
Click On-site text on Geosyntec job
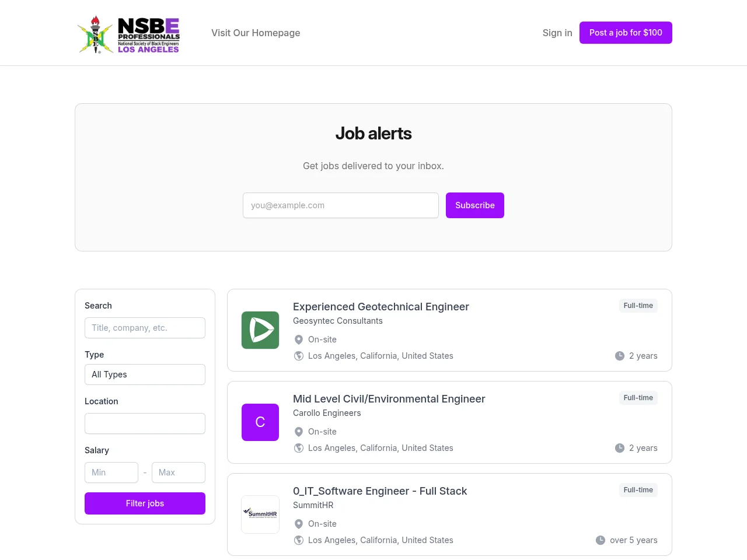click(x=322, y=339)
